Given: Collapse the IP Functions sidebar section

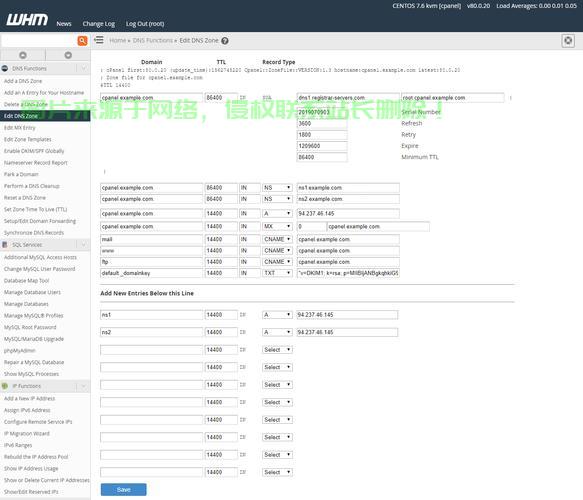Looking at the screenshot, I should [83, 386].
